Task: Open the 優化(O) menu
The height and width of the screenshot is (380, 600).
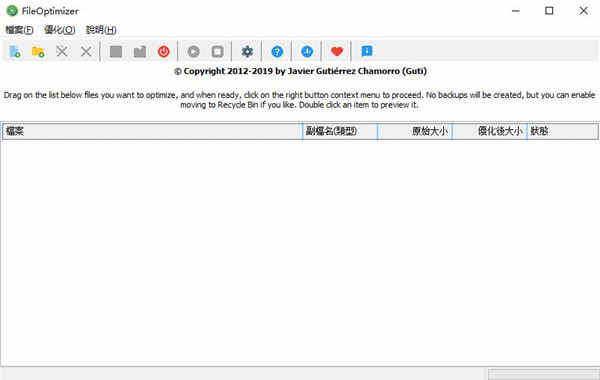Action: [x=60, y=30]
